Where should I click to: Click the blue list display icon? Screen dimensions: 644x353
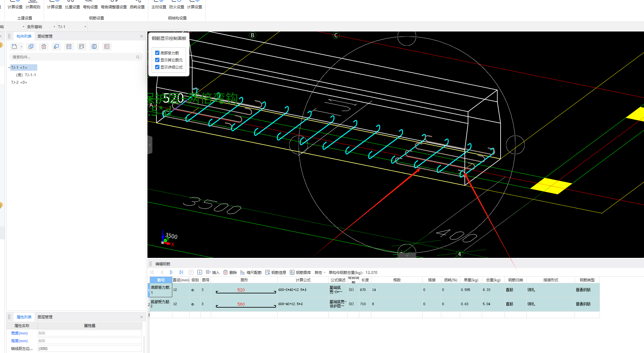pyautogui.click(x=94, y=47)
